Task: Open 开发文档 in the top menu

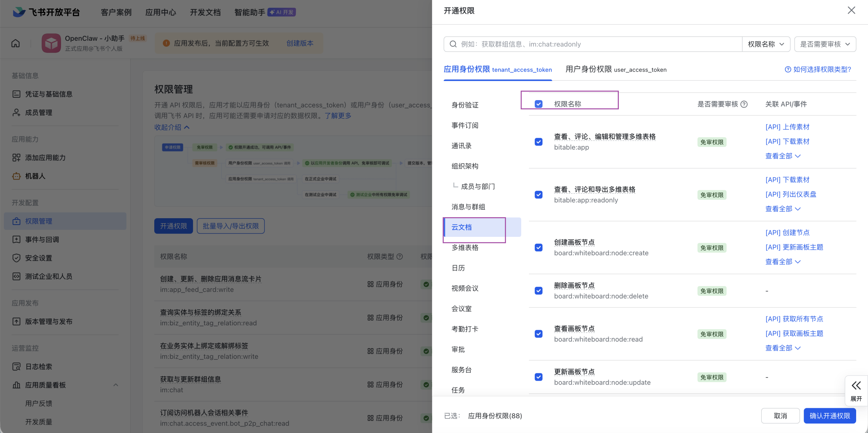Action: [x=205, y=12]
